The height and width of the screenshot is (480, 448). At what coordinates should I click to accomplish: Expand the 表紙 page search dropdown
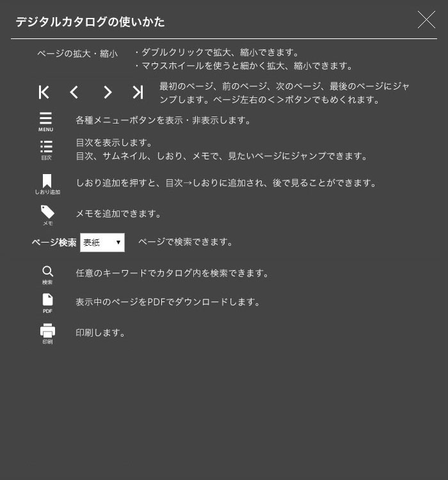pos(102,243)
